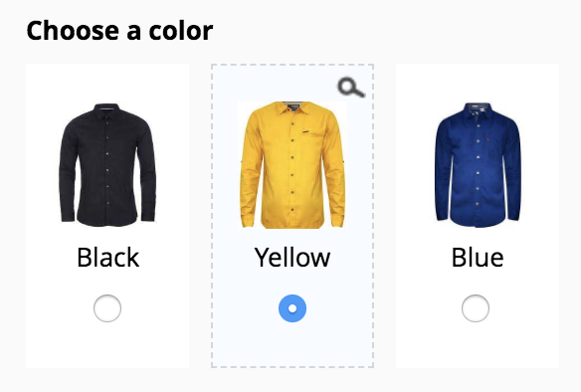Click the collar of the blue shirt
The image size is (581, 392).
tap(478, 109)
